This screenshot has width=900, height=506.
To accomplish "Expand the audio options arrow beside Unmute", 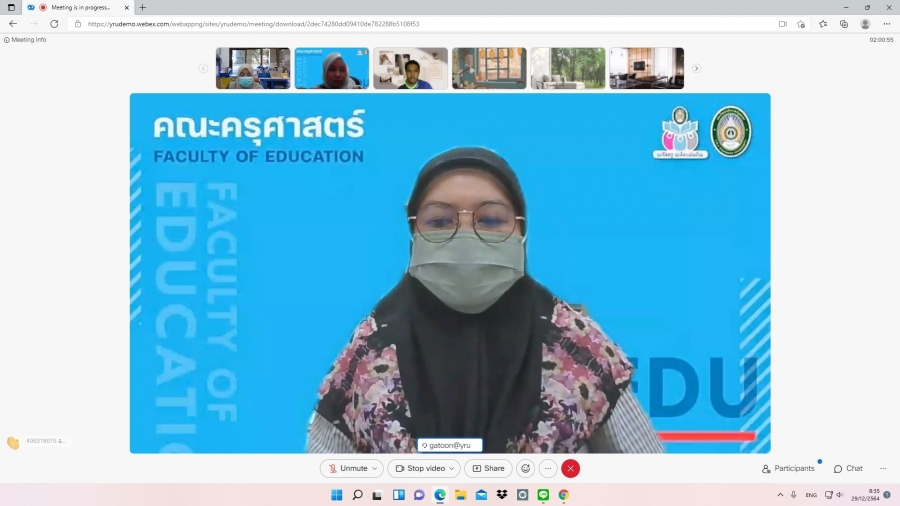I will click(375, 468).
